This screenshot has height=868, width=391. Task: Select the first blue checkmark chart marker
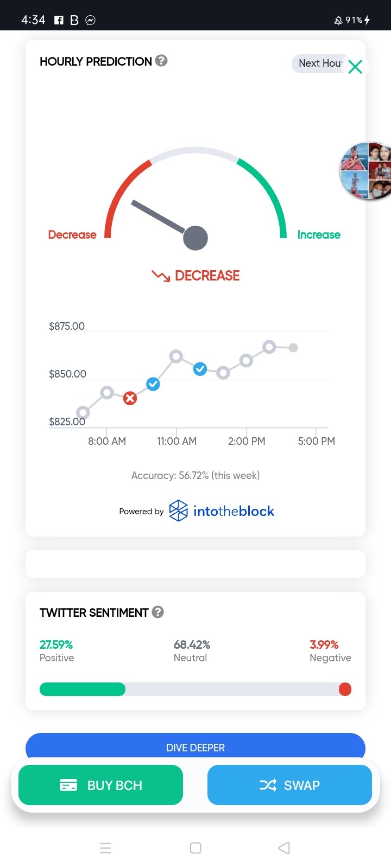click(153, 385)
